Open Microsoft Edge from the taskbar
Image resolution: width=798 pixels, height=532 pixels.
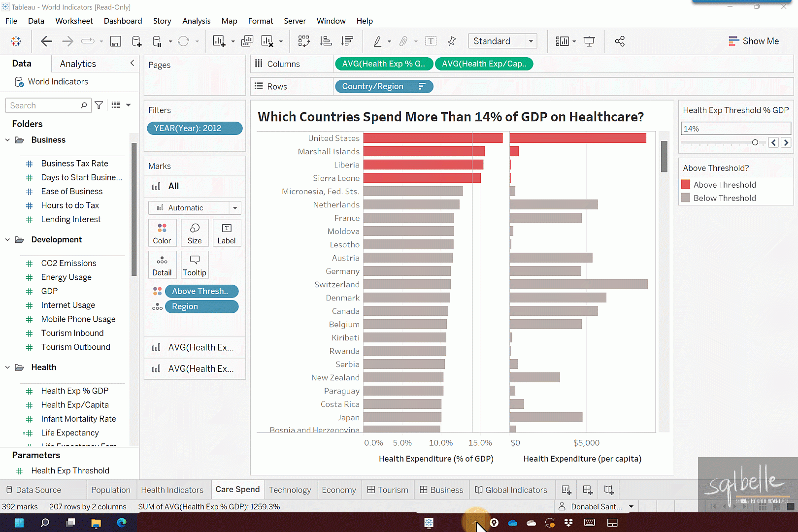pyautogui.click(x=122, y=523)
